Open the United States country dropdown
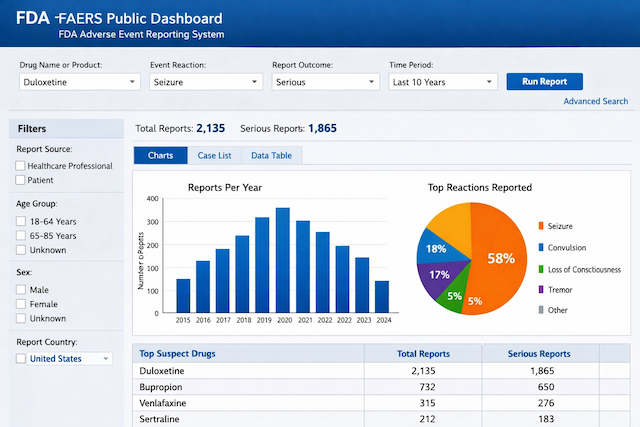The height and width of the screenshot is (427, 640). click(67, 358)
